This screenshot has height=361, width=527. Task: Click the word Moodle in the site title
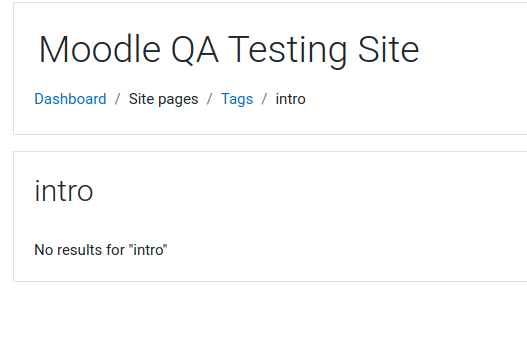pyautogui.click(x=100, y=50)
